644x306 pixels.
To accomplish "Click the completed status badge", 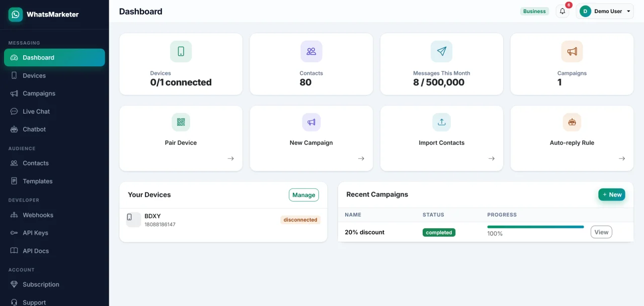I will [439, 233].
